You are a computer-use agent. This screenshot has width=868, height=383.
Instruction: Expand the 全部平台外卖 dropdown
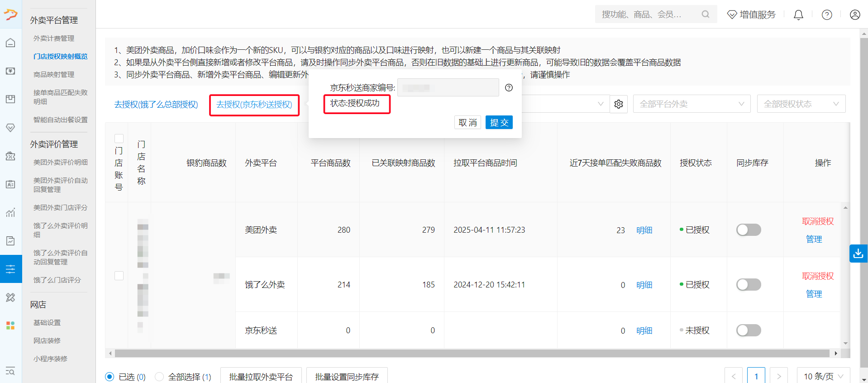pos(691,104)
